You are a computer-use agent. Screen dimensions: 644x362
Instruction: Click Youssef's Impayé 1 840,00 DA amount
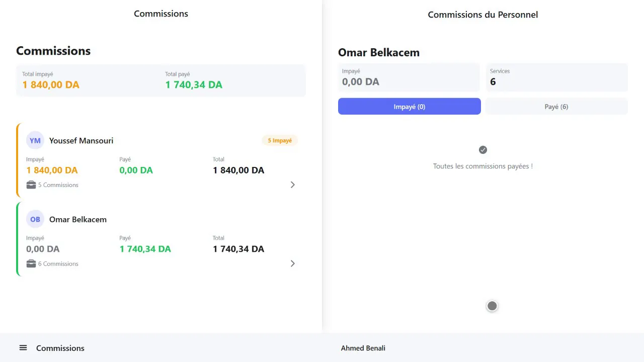pos(52,170)
